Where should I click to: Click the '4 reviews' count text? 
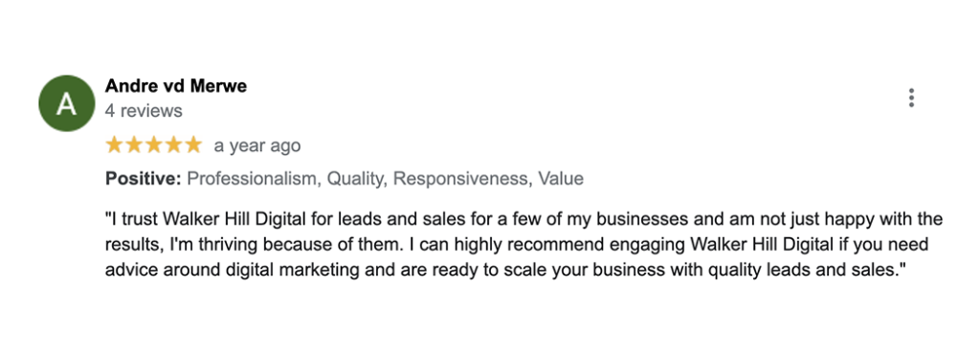pyautogui.click(x=144, y=111)
